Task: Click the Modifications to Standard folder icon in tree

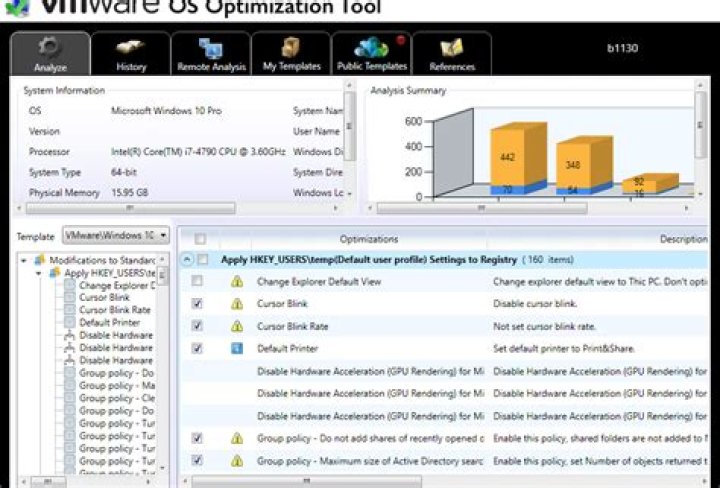Action: pos(40,260)
